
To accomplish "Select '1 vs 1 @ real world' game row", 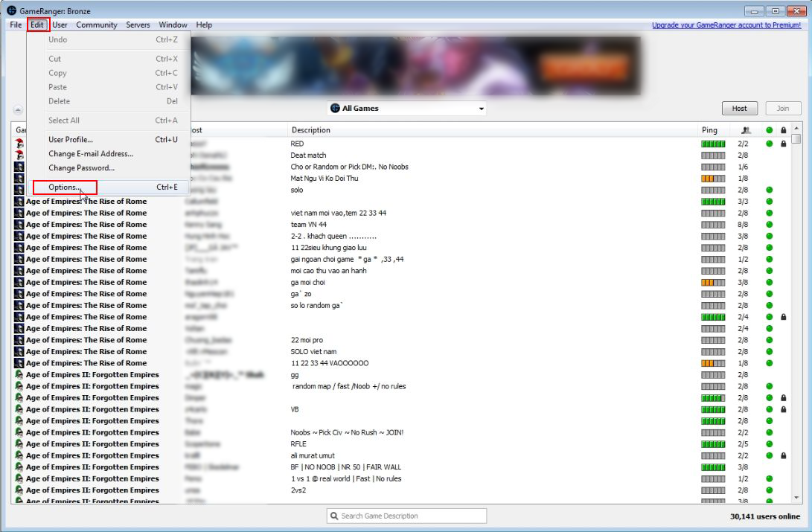I will click(401, 478).
